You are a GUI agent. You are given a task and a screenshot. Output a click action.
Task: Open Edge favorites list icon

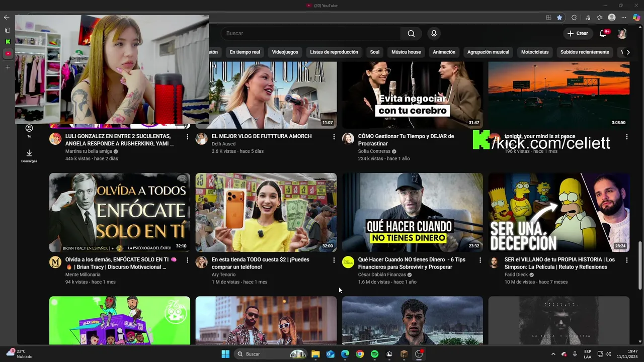600,18
